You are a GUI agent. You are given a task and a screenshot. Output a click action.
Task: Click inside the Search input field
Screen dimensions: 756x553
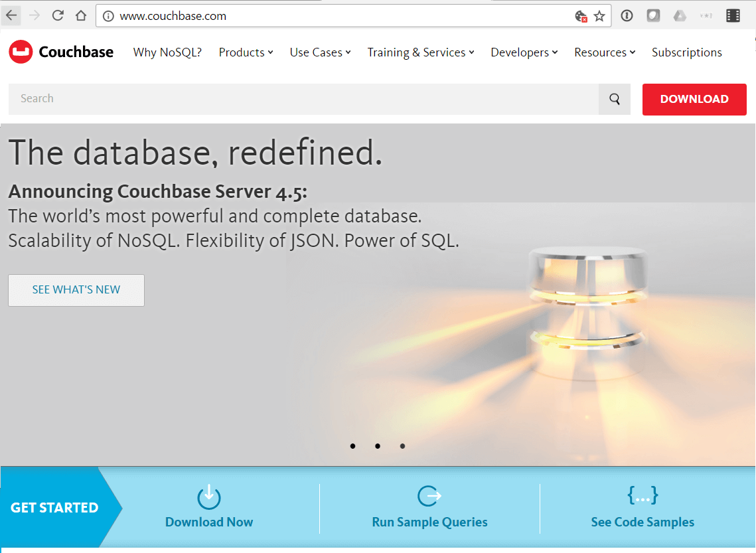265,98
